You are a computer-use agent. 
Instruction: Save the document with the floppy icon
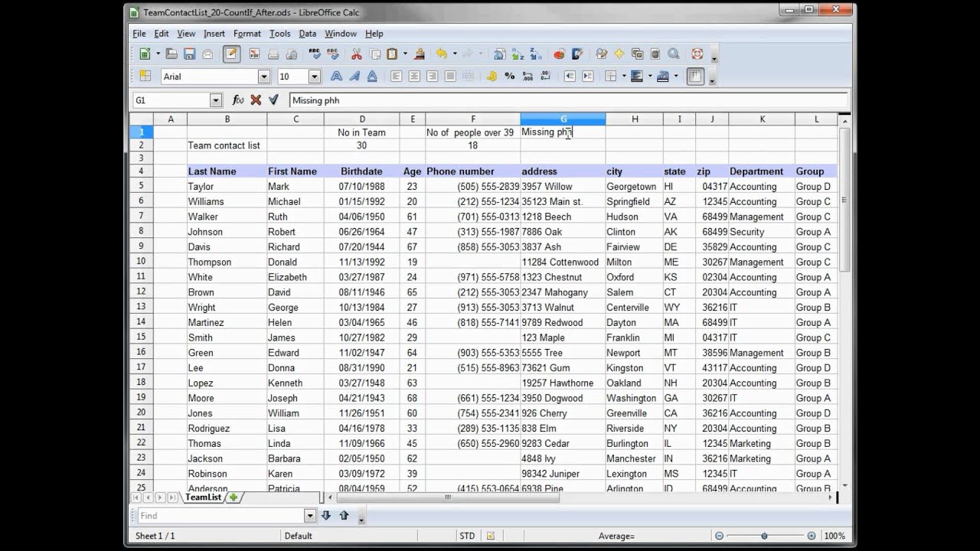click(x=189, y=54)
